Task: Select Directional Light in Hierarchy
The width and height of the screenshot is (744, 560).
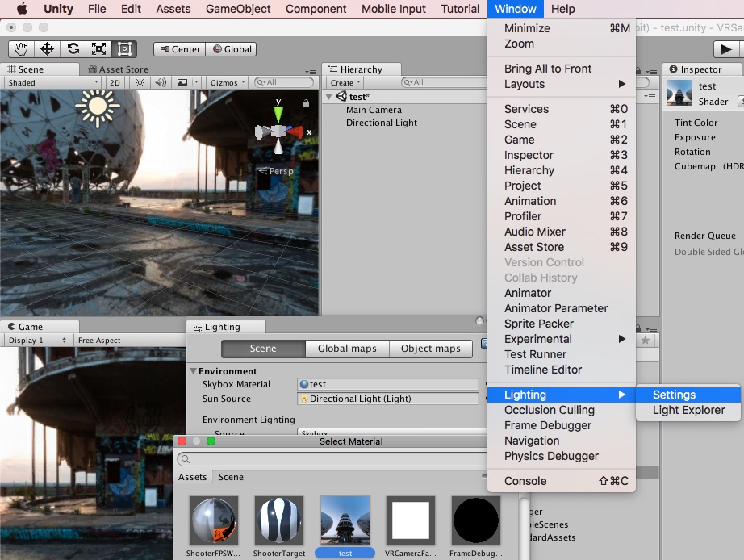Action: coord(382,123)
